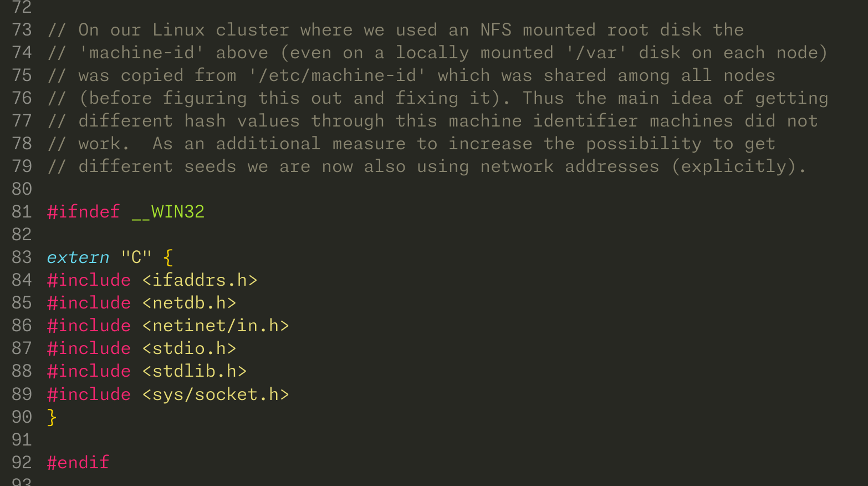This screenshot has width=868, height=486.
Task: Click the opening curly brace after "C"
Action: click(x=168, y=257)
